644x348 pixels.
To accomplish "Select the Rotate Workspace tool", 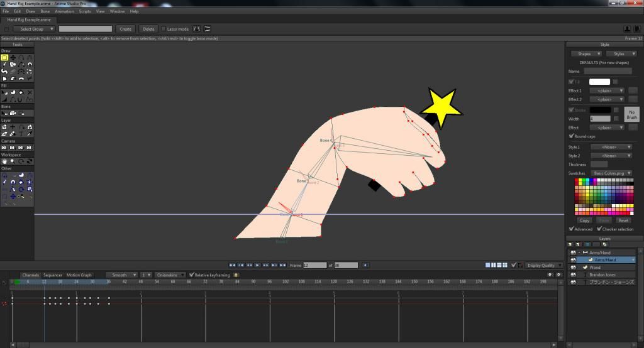I will click(21, 161).
